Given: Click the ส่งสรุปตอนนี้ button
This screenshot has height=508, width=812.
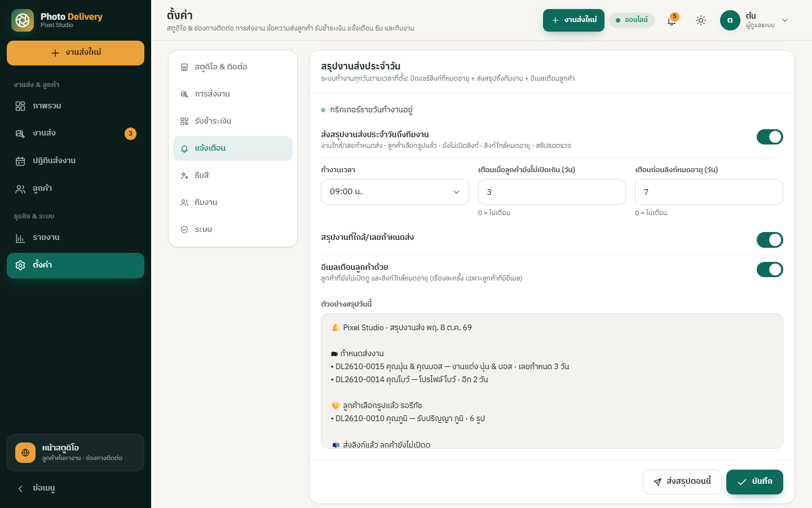Looking at the screenshot, I should point(682,481).
